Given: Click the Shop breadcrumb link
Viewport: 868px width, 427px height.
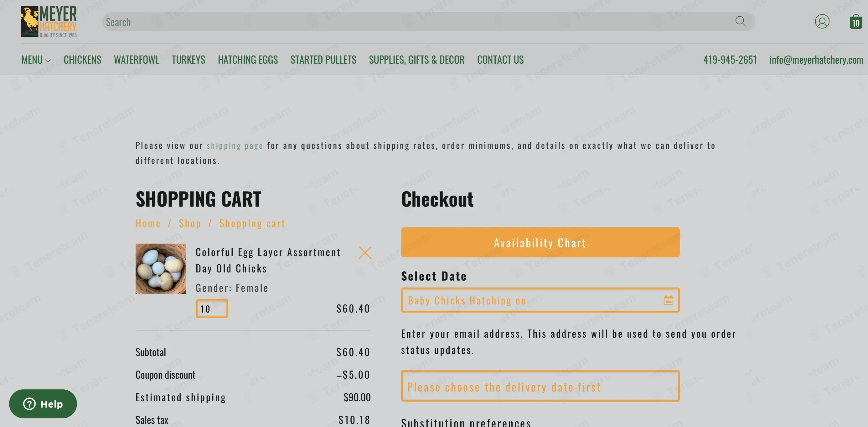Looking at the screenshot, I should [190, 223].
